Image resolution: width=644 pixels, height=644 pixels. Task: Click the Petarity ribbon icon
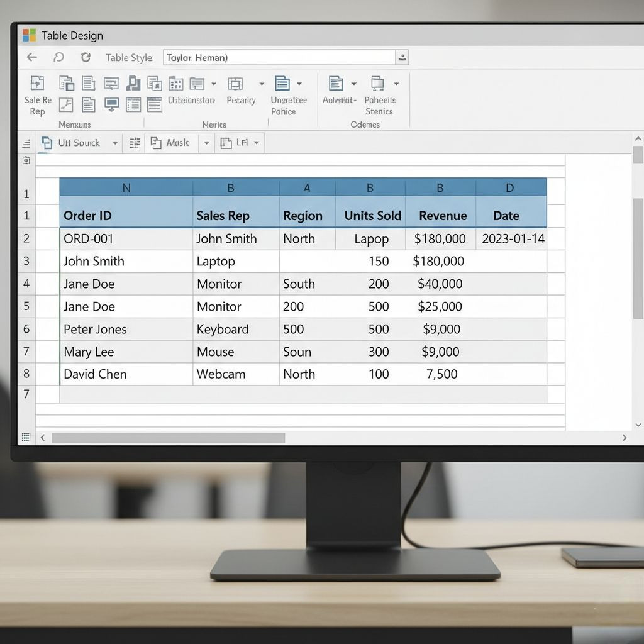click(235, 84)
